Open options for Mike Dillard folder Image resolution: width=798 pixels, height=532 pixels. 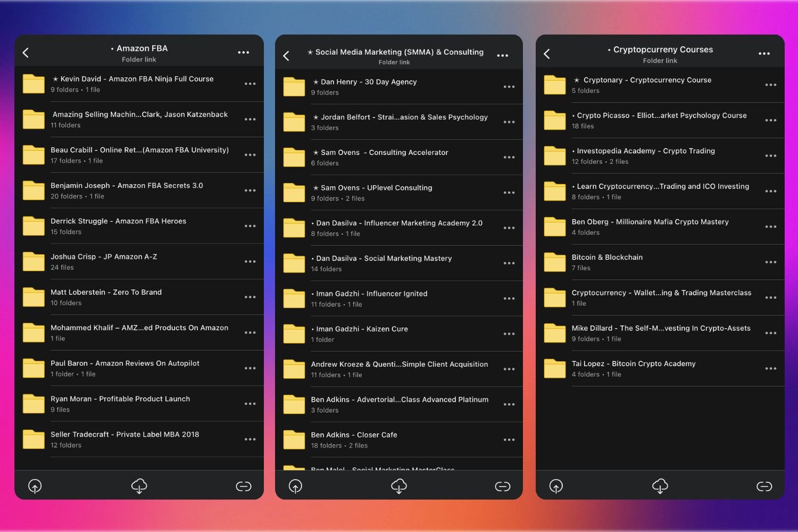[771, 333]
